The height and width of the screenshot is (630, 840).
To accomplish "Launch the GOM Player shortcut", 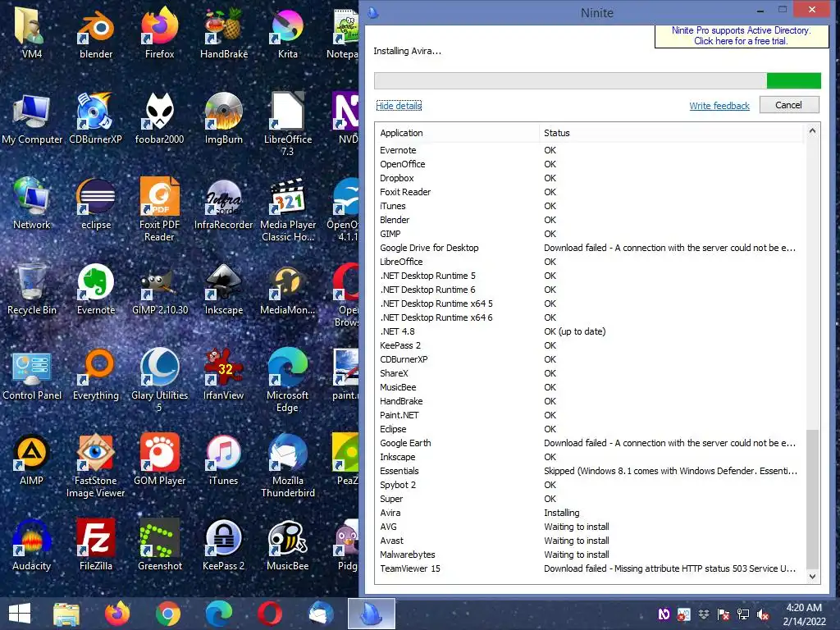I will [160, 459].
